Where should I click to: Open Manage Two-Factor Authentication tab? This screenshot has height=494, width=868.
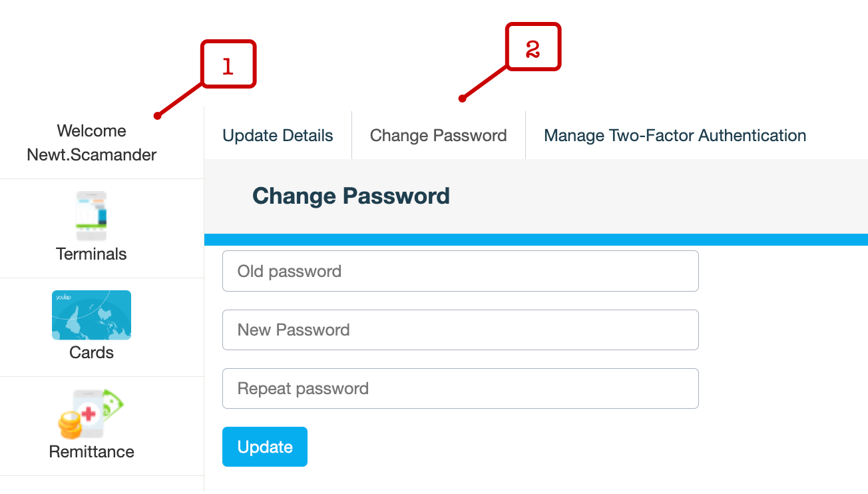pos(674,136)
